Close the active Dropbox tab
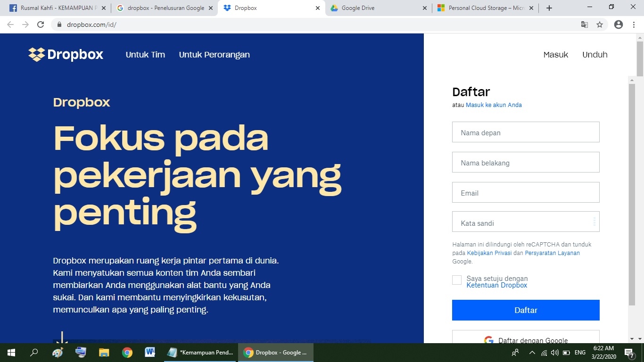 pyautogui.click(x=318, y=8)
